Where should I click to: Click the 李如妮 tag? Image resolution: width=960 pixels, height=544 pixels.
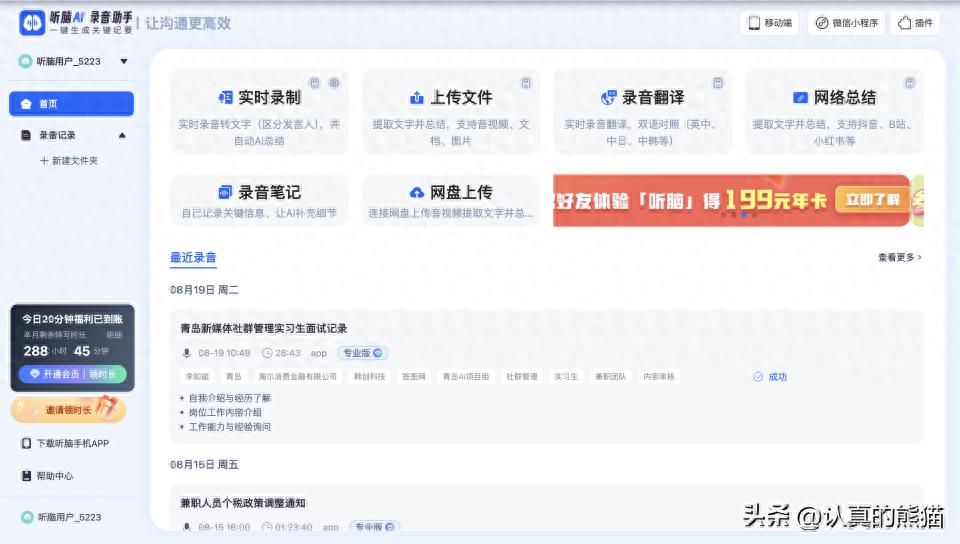point(197,377)
